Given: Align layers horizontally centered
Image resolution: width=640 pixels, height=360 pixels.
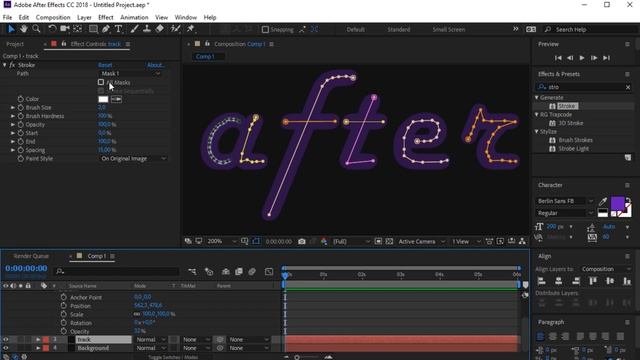Looking at the screenshot, I should [x=559, y=281].
